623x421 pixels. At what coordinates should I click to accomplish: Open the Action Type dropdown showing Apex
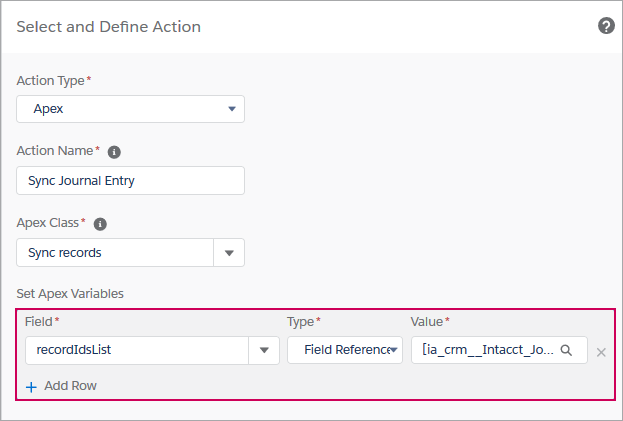click(x=130, y=109)
